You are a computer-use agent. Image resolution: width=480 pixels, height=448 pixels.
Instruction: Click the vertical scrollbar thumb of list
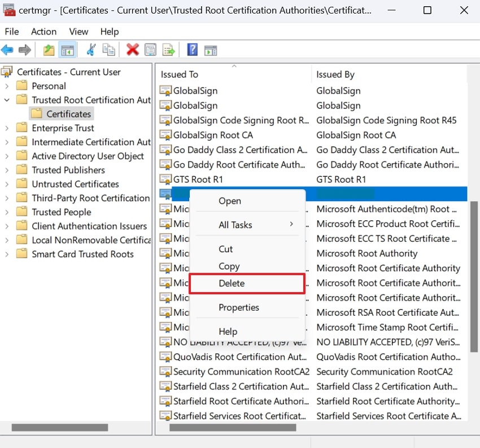click(x=474, y=277)
